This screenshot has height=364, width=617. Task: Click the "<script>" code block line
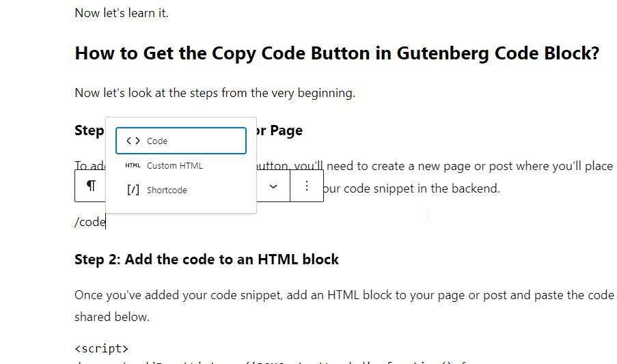click(101, 349)
